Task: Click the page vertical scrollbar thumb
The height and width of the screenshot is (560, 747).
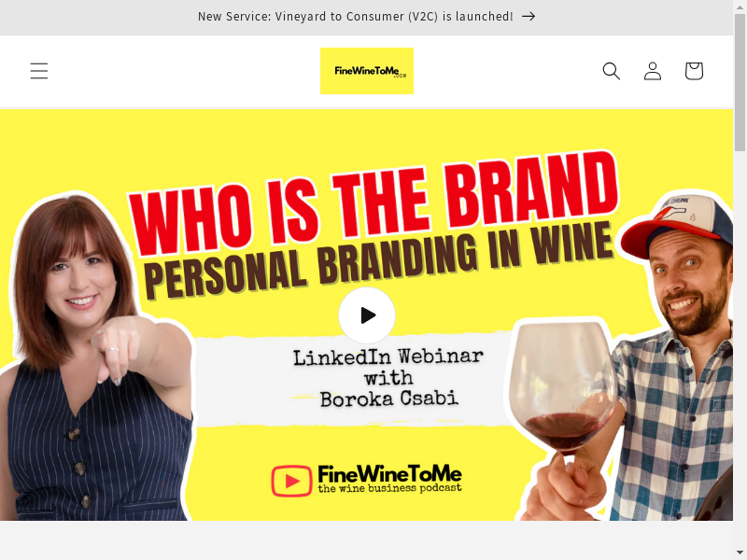Action: tap(740, 83)
